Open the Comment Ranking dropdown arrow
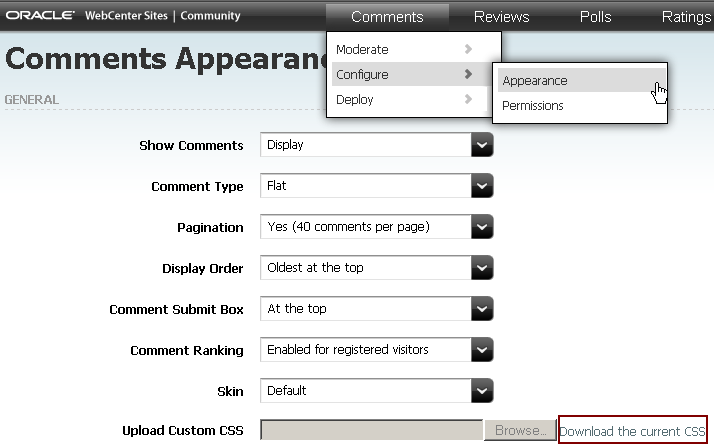 tap(482, 350)
